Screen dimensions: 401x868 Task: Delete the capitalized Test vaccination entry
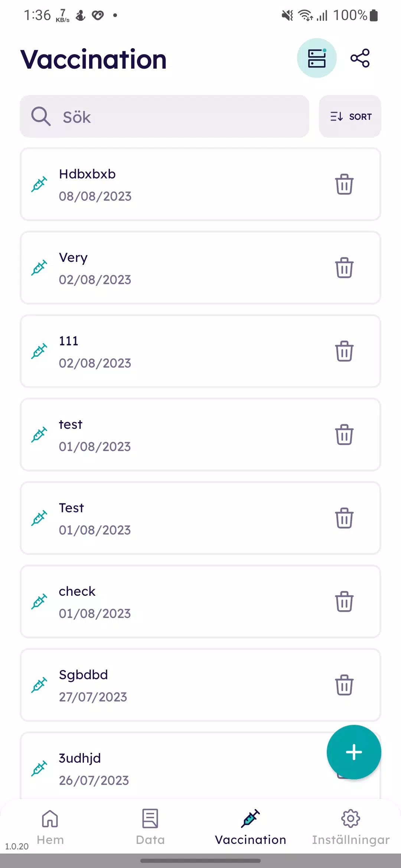coord(344,518)
